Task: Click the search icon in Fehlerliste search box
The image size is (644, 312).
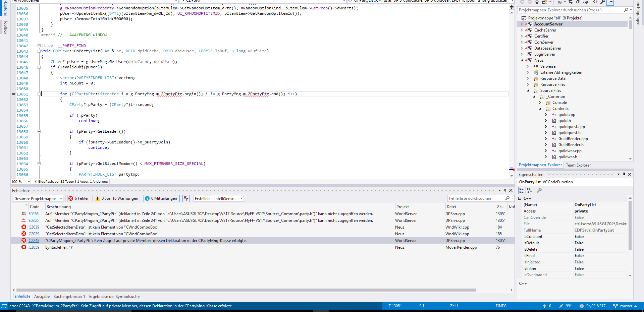Action: (507, 198)
